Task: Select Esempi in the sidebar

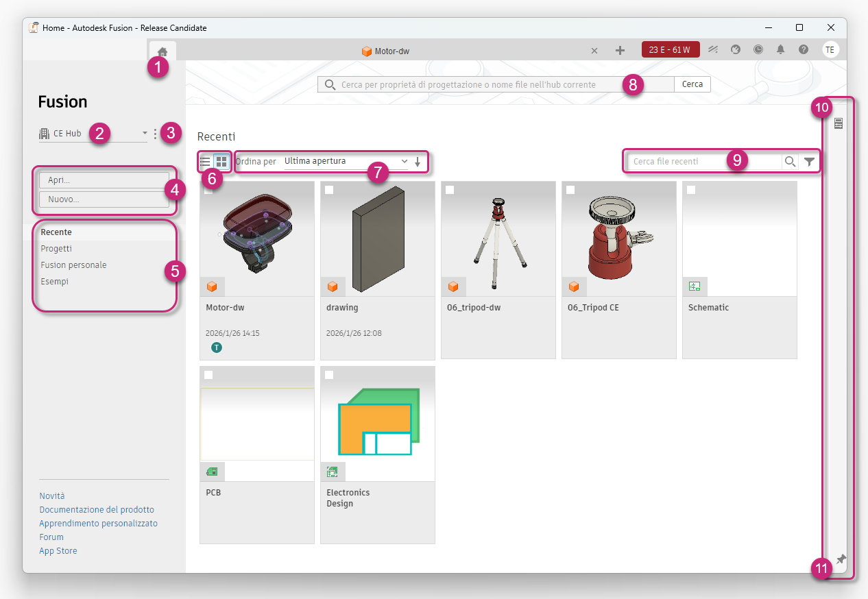Action: click(54, 282)
